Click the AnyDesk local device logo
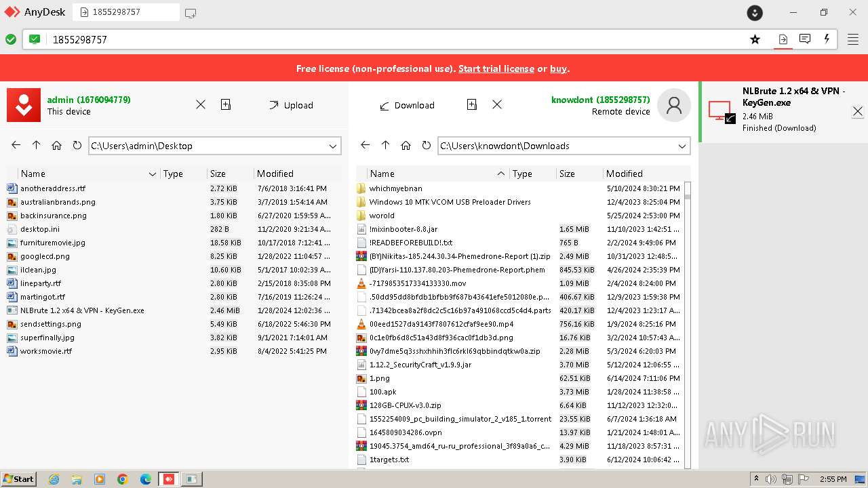This screenshot has width=868, height=488. [24, 105]
